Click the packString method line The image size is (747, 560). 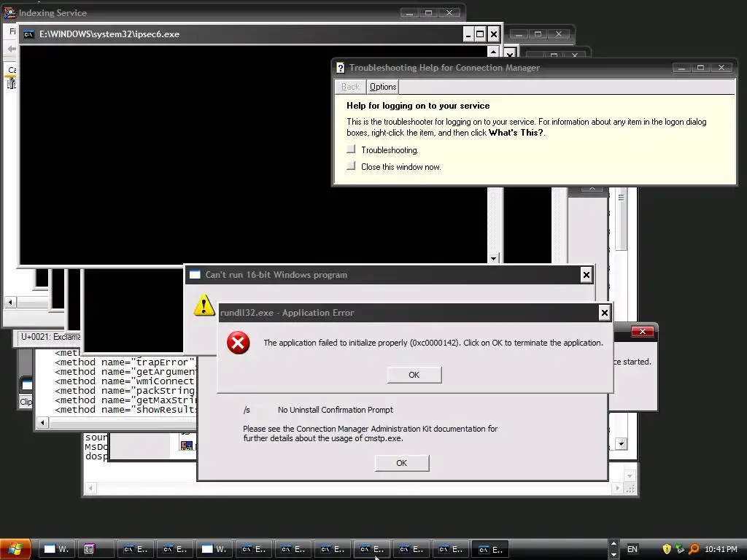pos(125,391)
